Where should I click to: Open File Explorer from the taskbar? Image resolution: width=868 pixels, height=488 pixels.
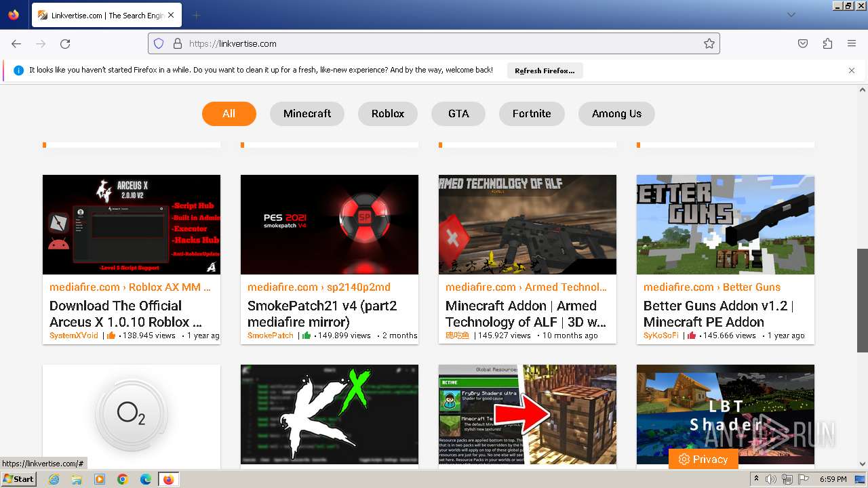[77, 479]
